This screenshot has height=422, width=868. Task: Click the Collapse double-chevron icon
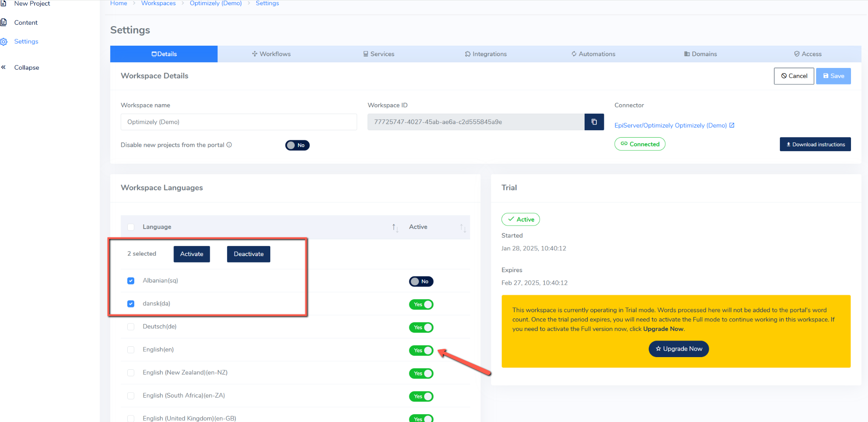[x=3, y=67]
